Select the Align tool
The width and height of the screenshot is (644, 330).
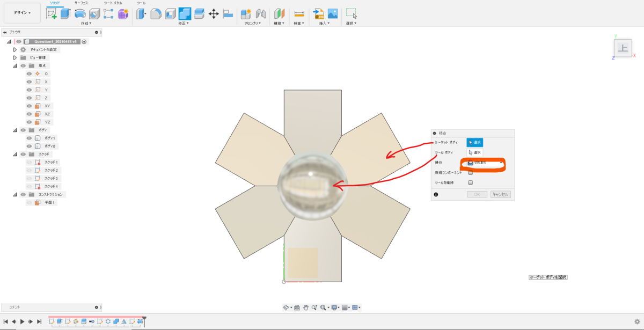point(228,14)
